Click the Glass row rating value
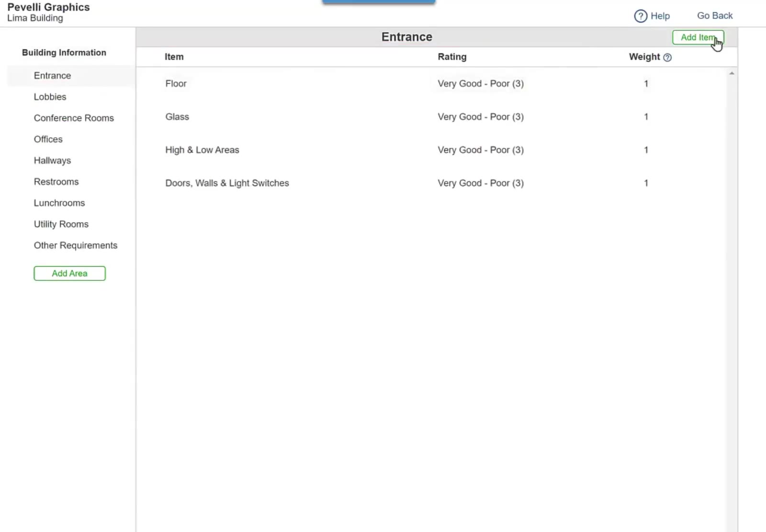This screenshot has height=532, width=766. click(x=481, y=117)
